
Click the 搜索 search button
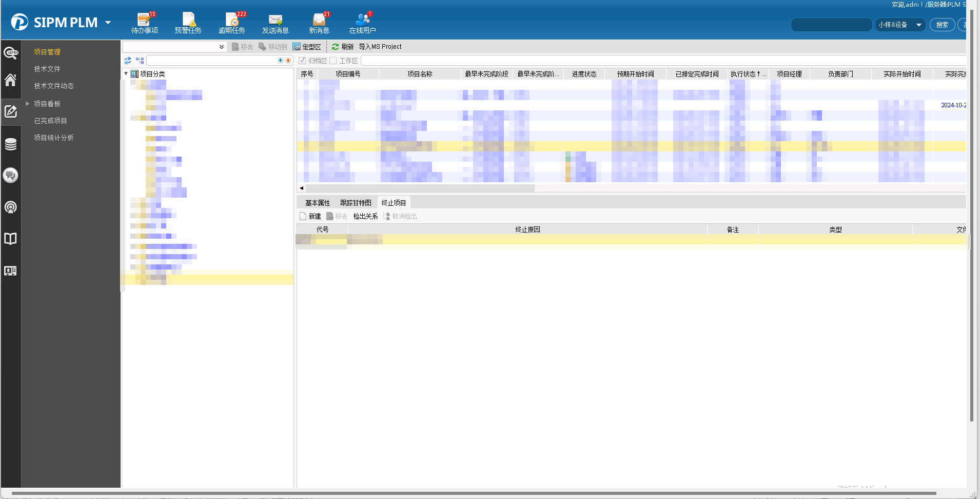click(x=942, y=25)
